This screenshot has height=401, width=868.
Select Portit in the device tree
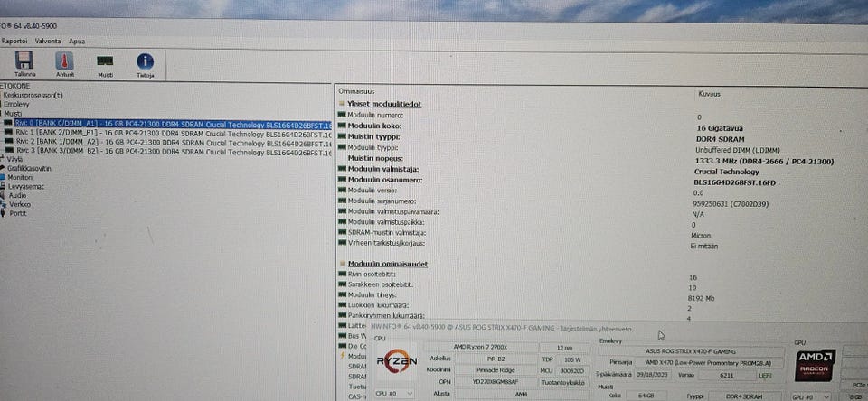(x=18, y=213)
